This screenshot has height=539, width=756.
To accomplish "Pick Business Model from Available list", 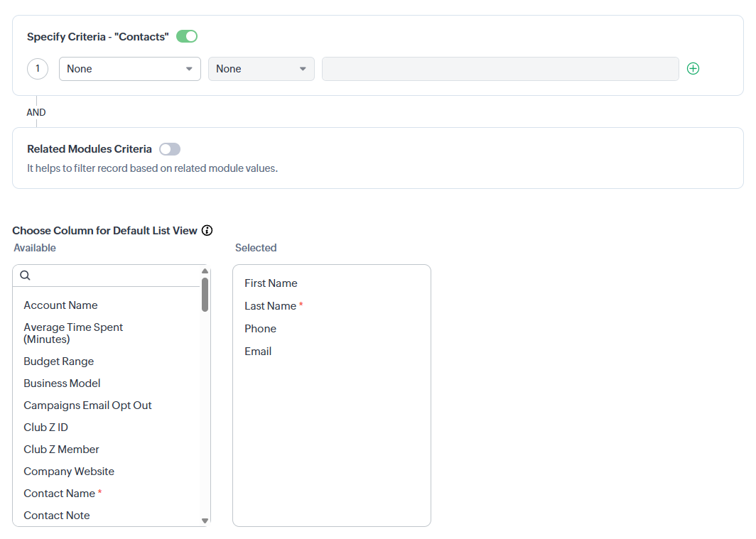I will [x=62, y=383].
